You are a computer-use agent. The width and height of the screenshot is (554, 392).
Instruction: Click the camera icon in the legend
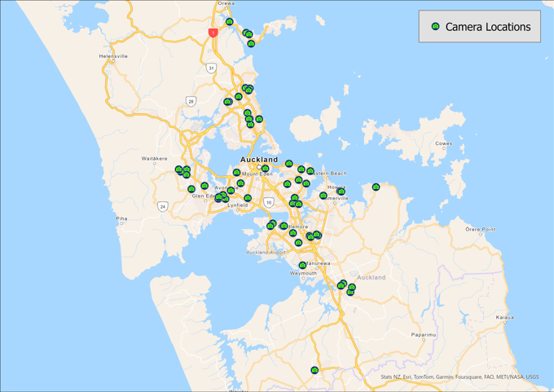coord(436,27)
